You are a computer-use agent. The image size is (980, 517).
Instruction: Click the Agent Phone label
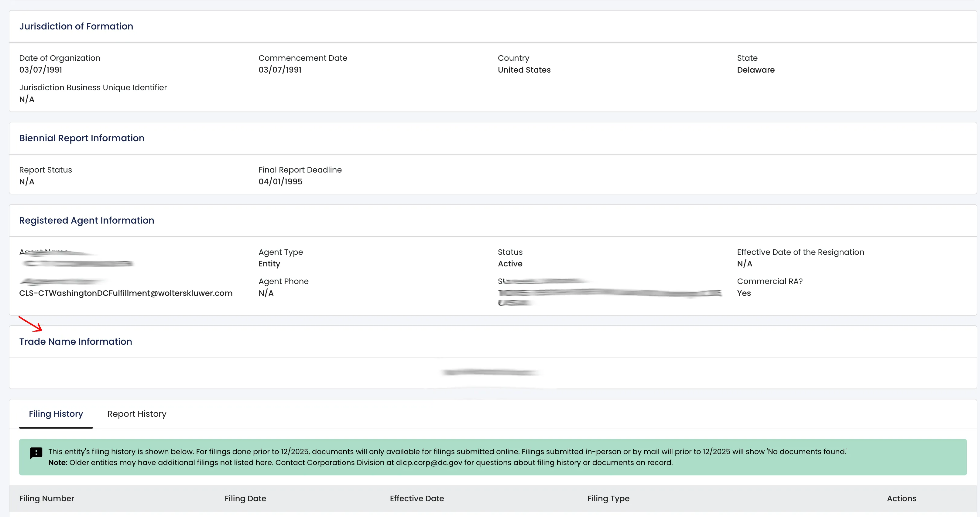coord(284,282)
